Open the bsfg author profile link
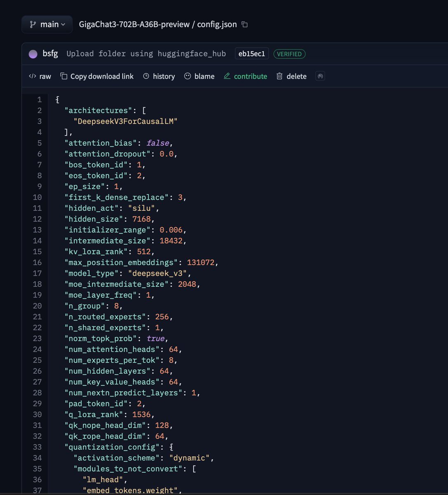Screen dimensions: 448x495 (50, 54)
